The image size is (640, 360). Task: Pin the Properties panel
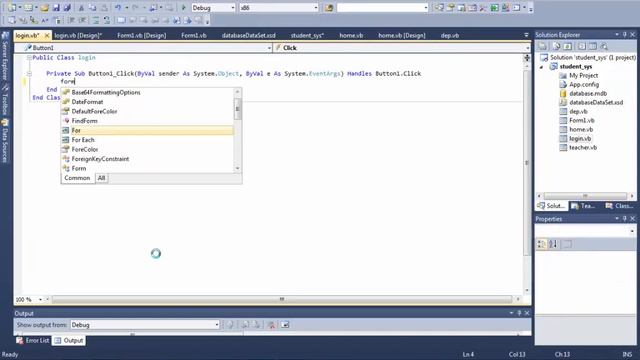(x=624, y=219)
